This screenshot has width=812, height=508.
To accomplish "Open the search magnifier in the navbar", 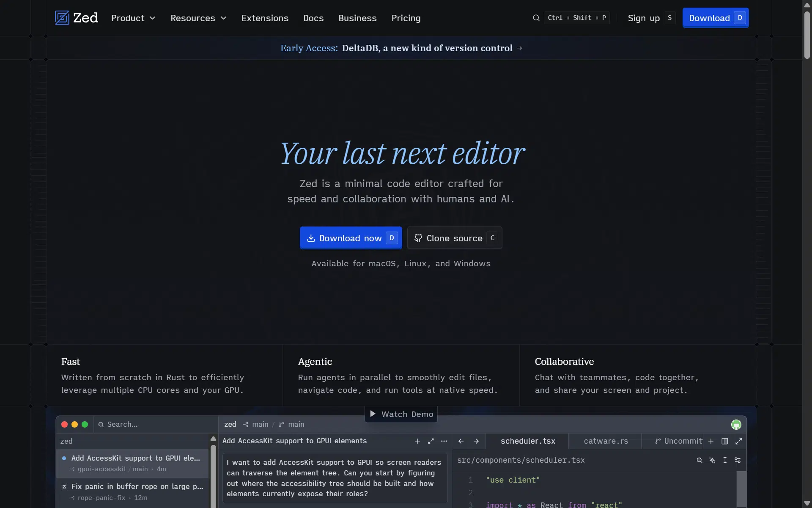I will [x=536, y=18].
